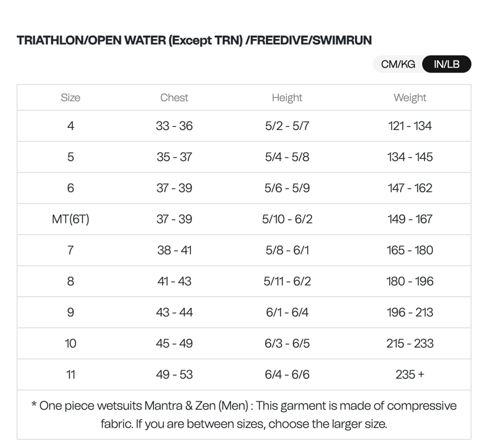The image size is (479, 448).
Task: Click the Size column header
Action: pos(71,98)
